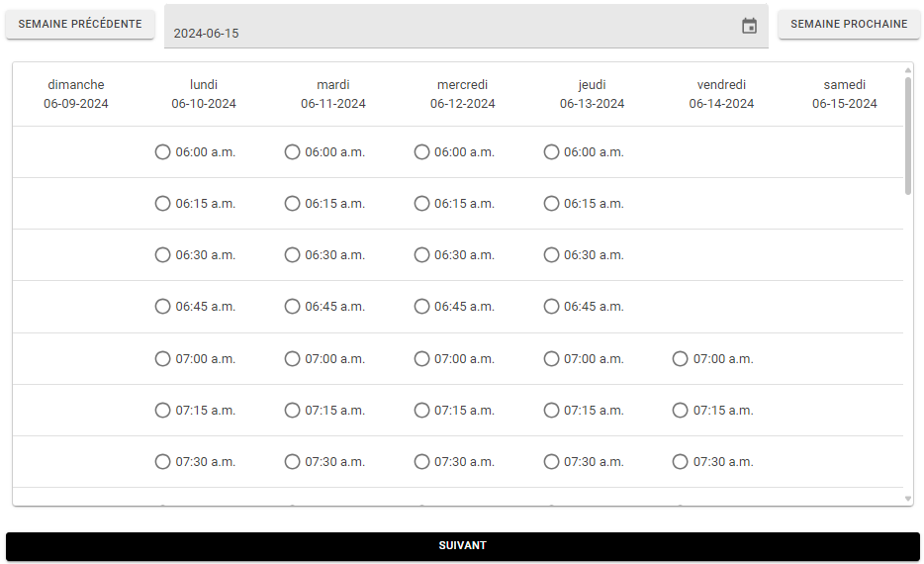The width and height of the screenshot is (924, 564).
Task: Click the black Suivant button
Action: click(x=463, y=546)
